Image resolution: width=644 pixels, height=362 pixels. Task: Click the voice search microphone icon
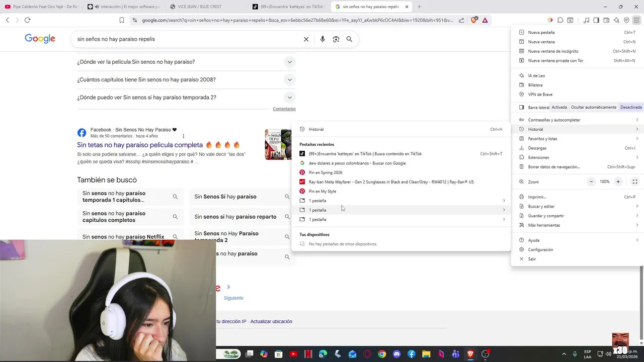coord(323,39)
